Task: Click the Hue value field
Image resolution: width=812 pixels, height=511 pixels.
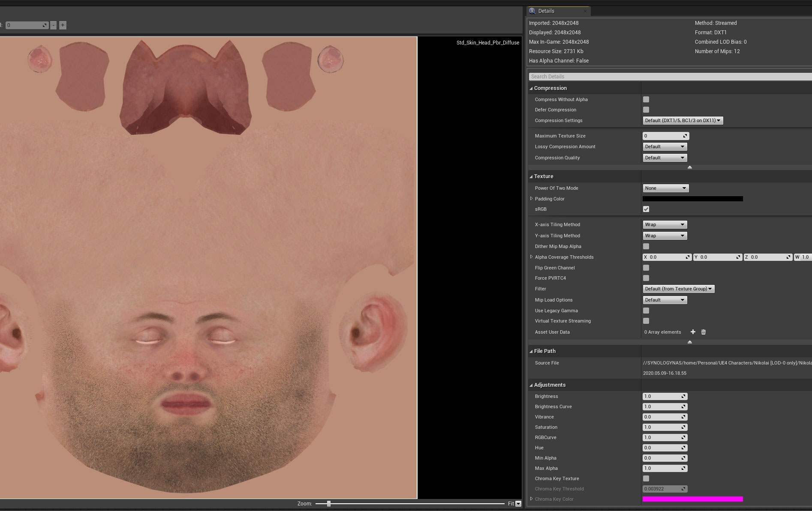Action: pyautogui.click(x=665, y=448)
